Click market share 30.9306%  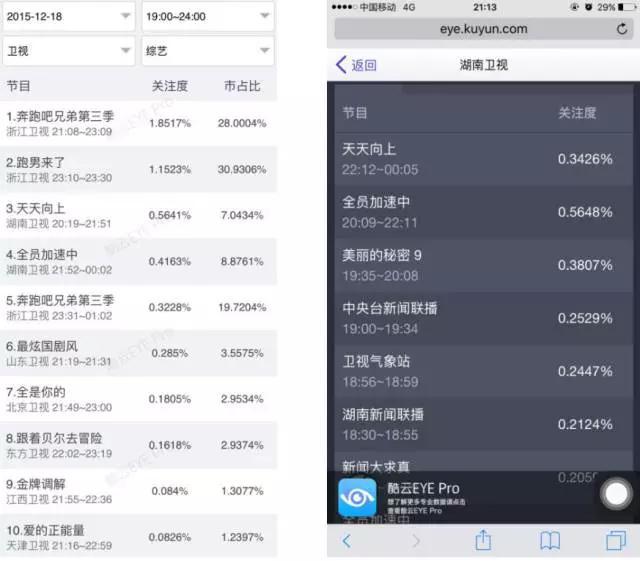coord(242,169)
